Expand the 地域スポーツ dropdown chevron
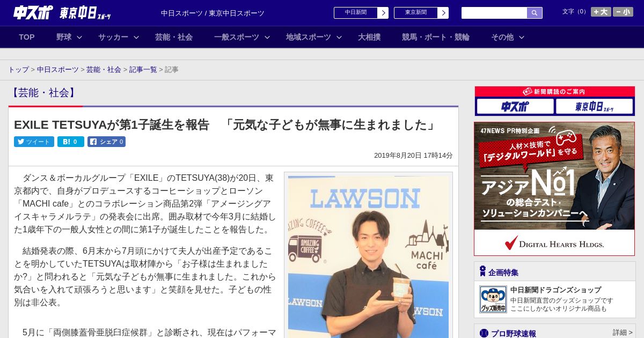 tap(339, 38)
